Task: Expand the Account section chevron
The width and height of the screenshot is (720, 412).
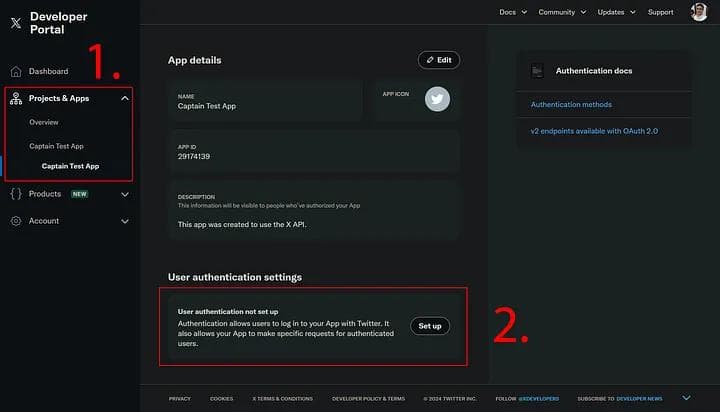Action: coord(124,221)
